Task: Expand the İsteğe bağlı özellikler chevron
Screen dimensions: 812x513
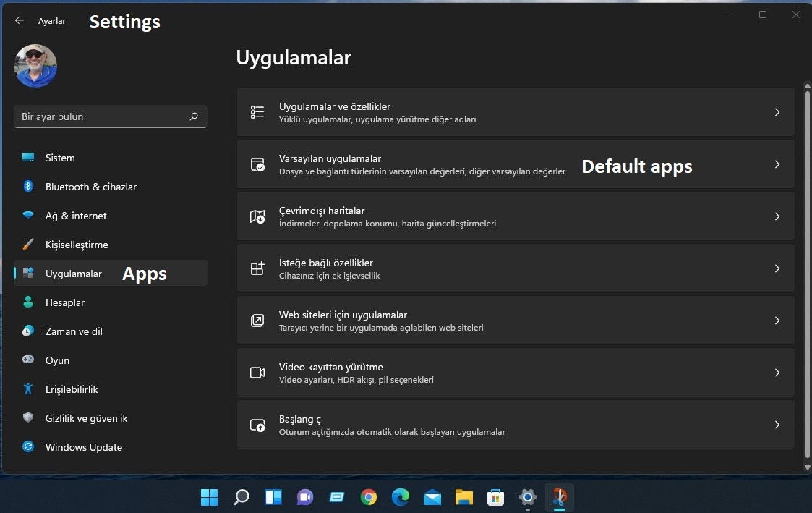Action: tap(777, 268)
